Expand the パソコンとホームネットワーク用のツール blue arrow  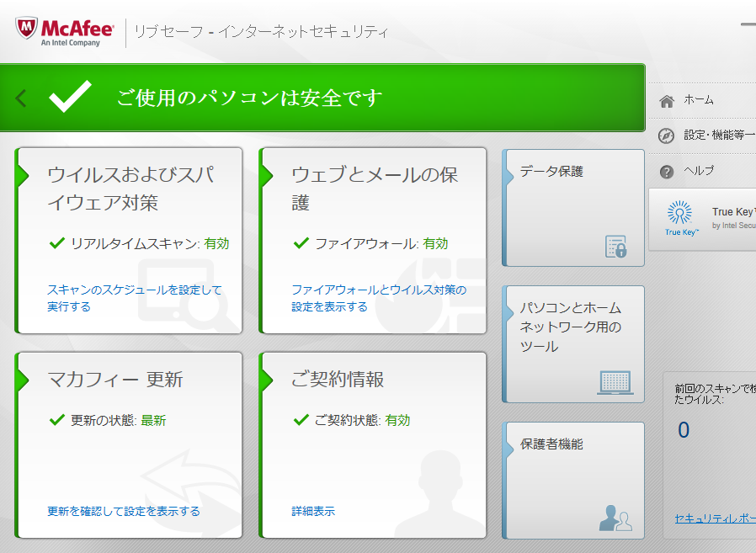(x=510, y=313)
